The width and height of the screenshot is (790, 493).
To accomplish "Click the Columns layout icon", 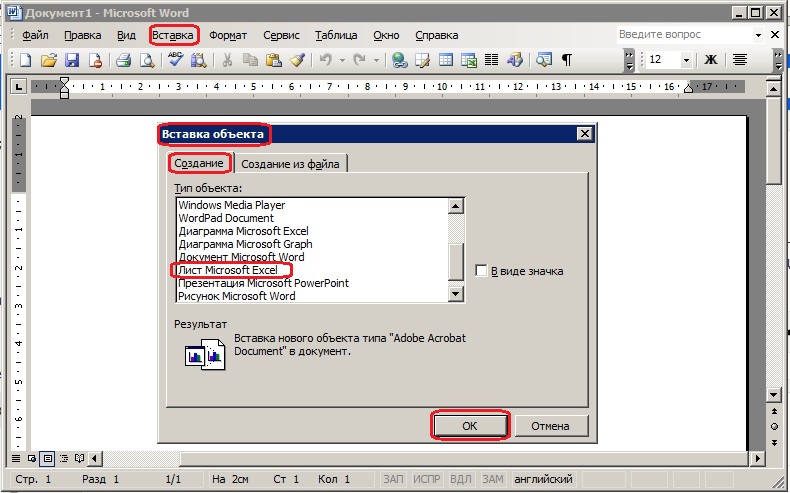I will [491, 60].
